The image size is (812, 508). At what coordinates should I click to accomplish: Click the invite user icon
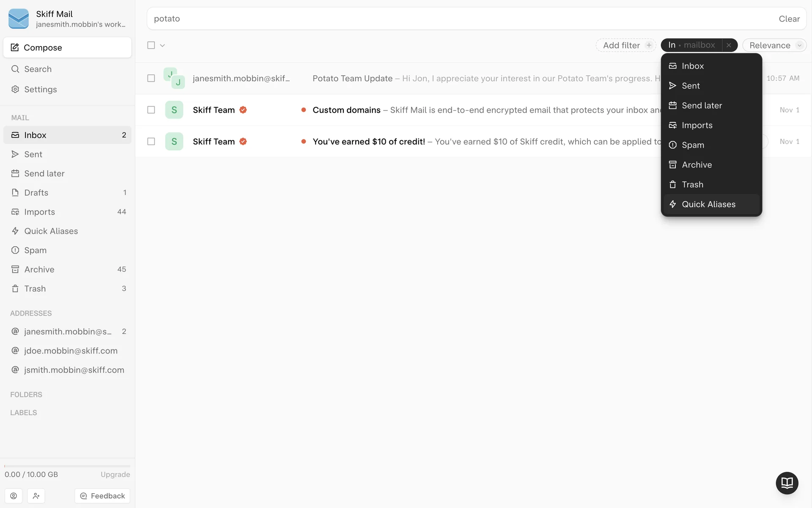(x=36, y=496)
